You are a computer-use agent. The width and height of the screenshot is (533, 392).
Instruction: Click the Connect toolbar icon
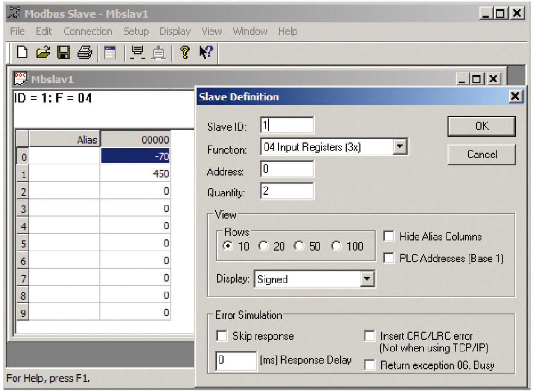tap(137, 52)
